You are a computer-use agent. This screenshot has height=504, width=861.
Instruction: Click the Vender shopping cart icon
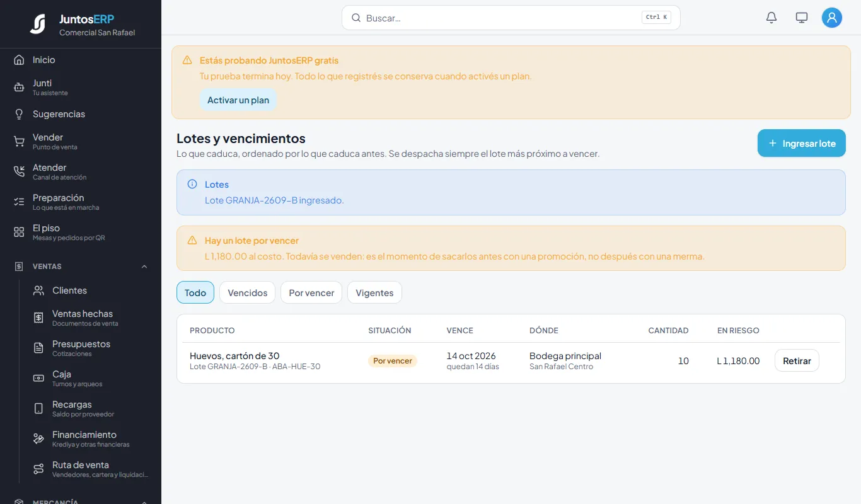point(19,142)
